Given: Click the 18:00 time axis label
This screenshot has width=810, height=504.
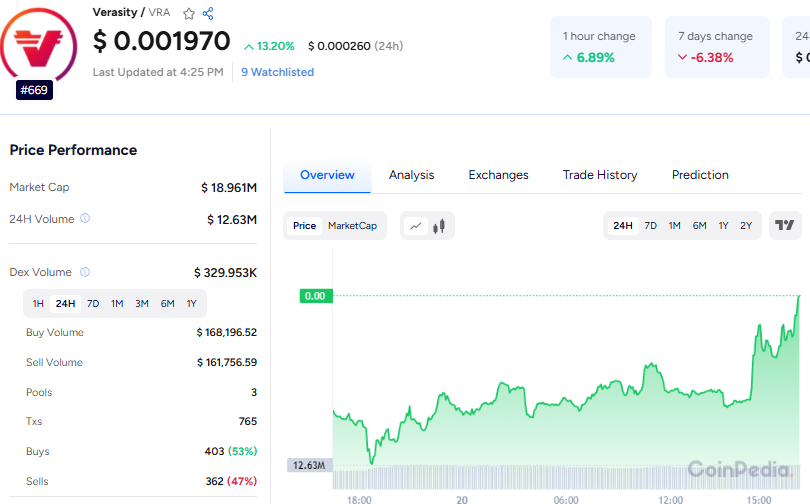Looking at the screenshot, I should (359, 499).
